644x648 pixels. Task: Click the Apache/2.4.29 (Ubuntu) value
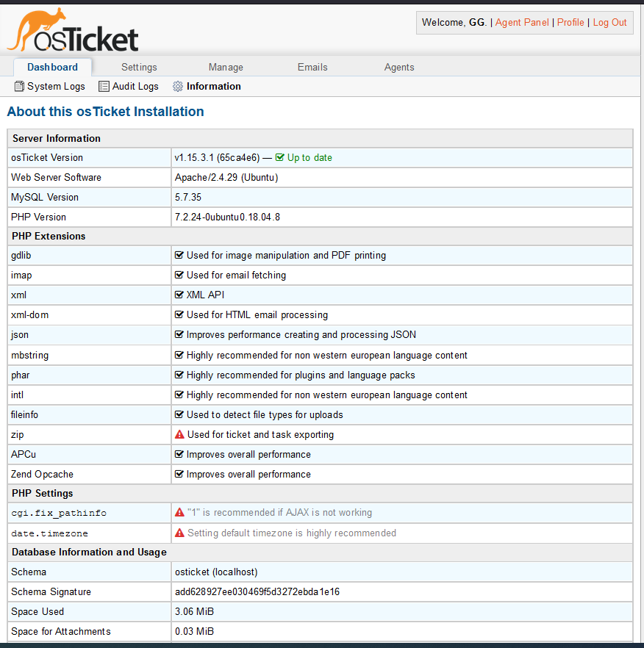226,177
